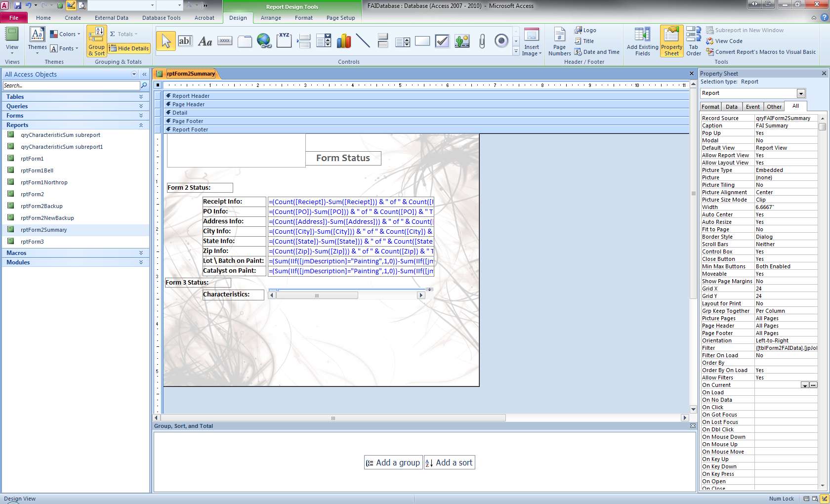
Task: Select the Check Box control tool
Action: pyautogui.click(x=442, y=41)
